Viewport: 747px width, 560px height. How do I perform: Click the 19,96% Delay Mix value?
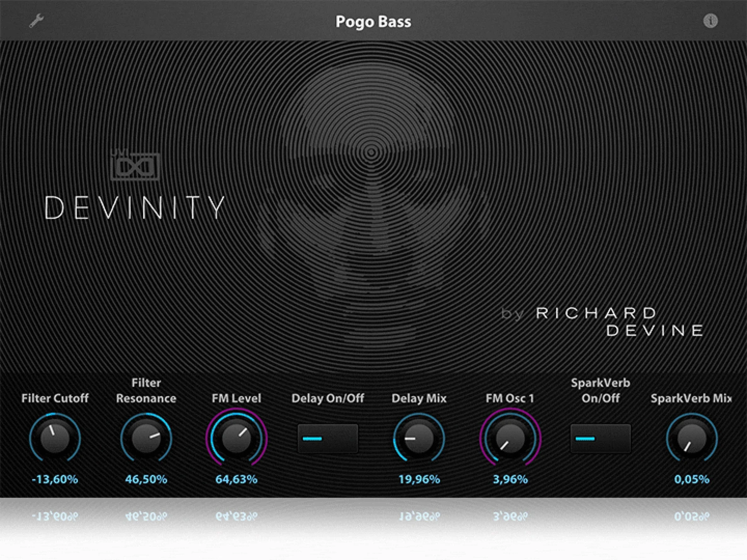tap(419, 480)
